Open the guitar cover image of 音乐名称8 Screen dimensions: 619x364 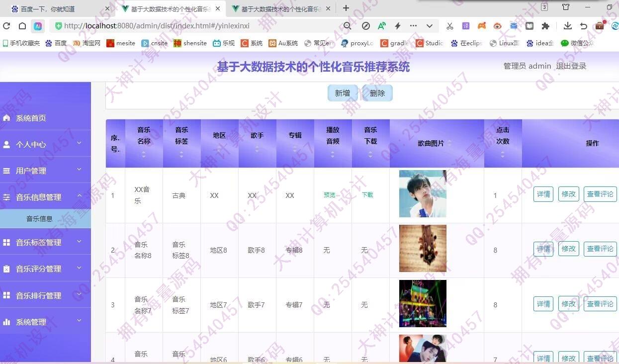(423, 249)
